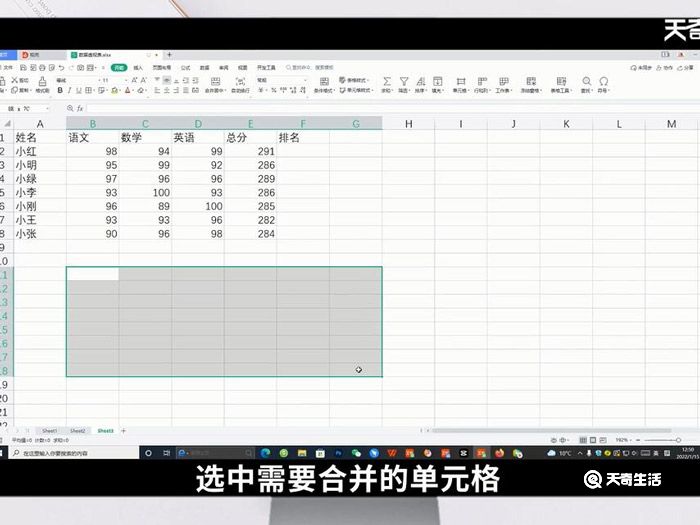Open the cell borders tool
Viewport: 700px width, 525px height.
tap(88, 90)
